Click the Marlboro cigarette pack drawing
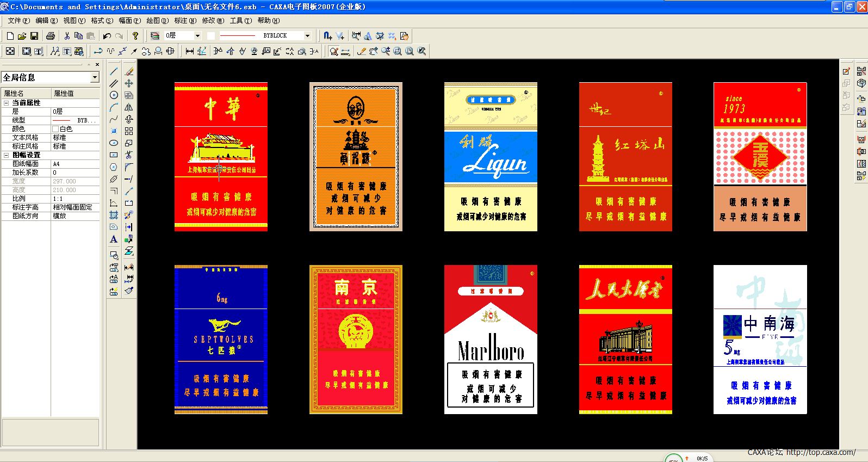 click(x=491, y=340)
